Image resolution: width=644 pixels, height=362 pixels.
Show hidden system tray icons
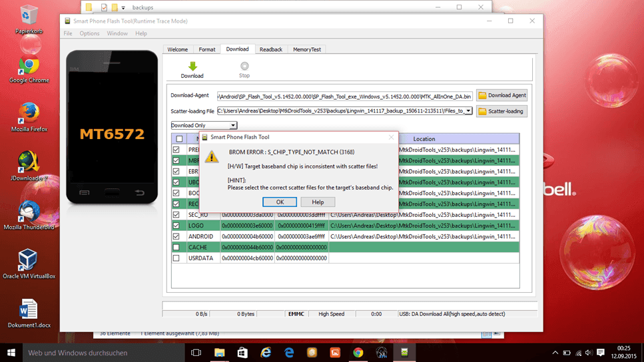coord(555,353)
